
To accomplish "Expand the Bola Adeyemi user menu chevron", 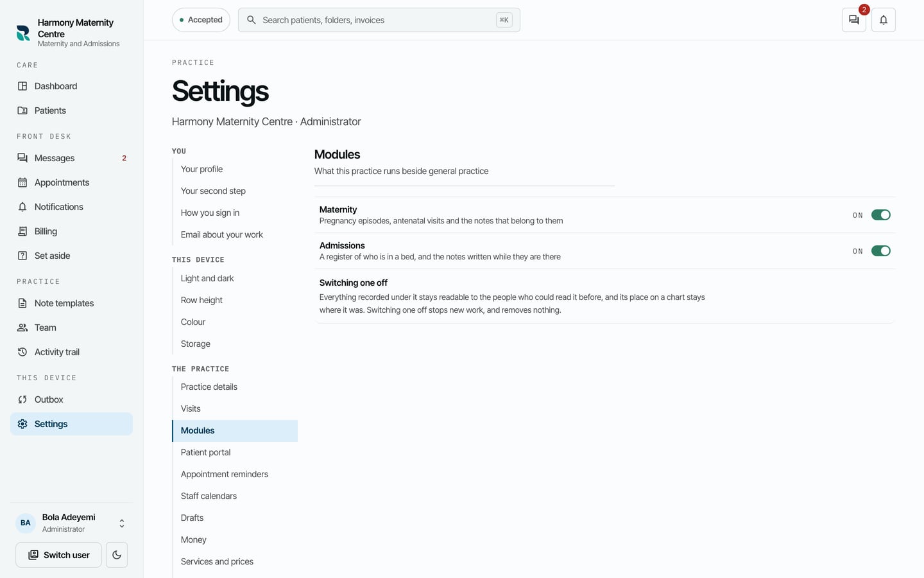I will point(122,523).
